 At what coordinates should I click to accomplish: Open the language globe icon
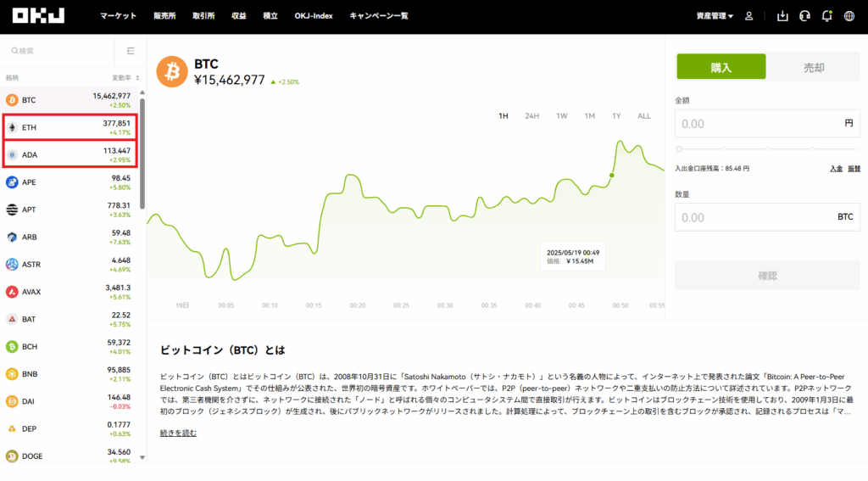849,16
